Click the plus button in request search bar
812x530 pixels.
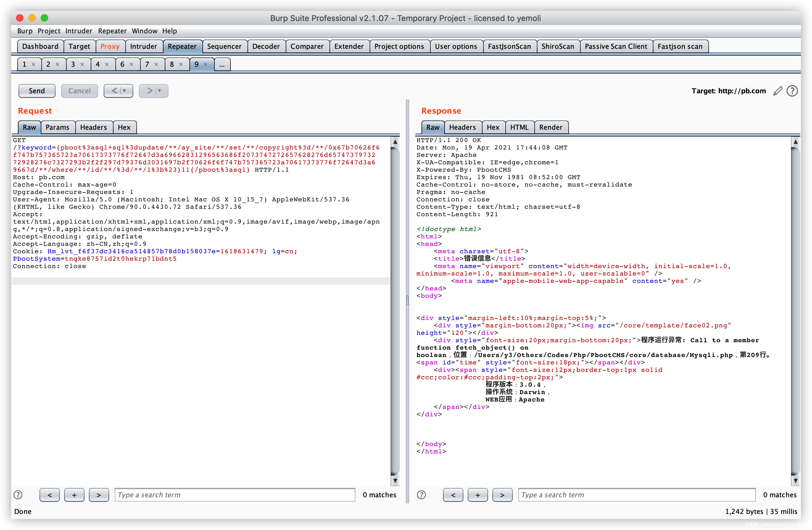[x=74, y=495]
